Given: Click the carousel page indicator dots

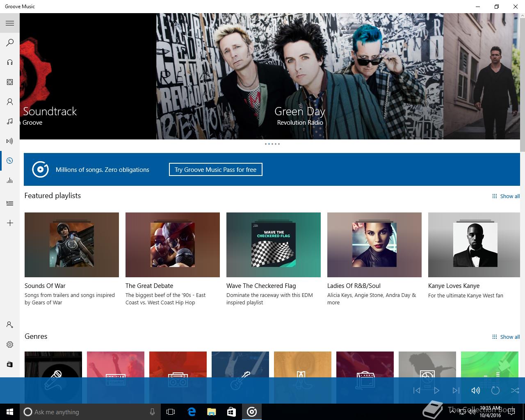Looking at the screenshot, I should point(272,144).
